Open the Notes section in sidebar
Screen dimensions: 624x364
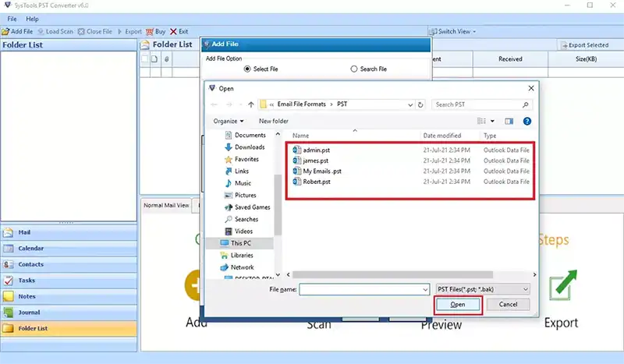(69, 296)
